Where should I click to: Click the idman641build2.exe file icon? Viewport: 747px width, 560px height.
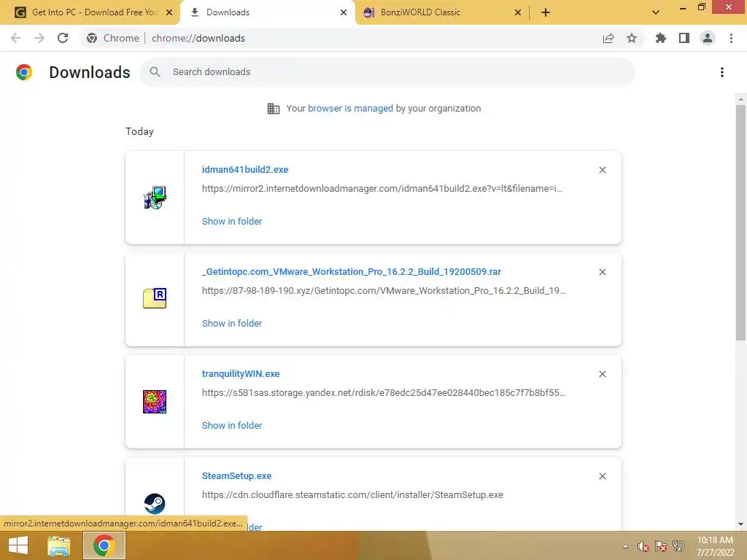click(155, 198)
